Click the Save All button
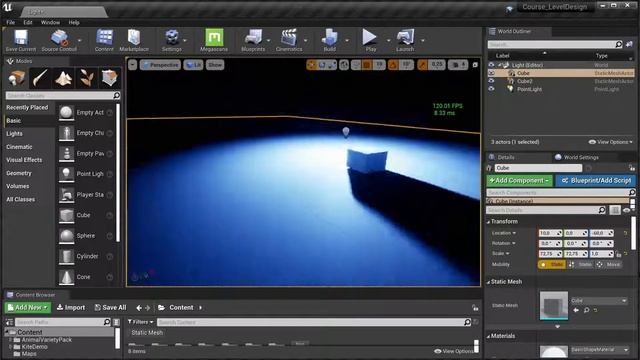Viewport: 640px width, 360px height. 110,307
